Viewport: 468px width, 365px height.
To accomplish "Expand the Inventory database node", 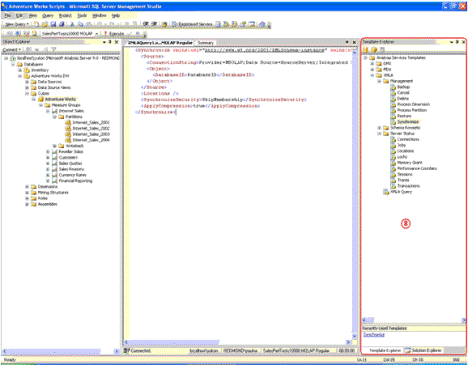I will (x=20, y=70).
